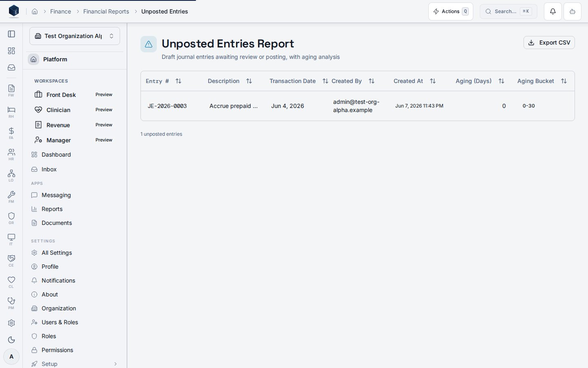
Task: Open Users & Roles settings
Action: pos(75,322)
